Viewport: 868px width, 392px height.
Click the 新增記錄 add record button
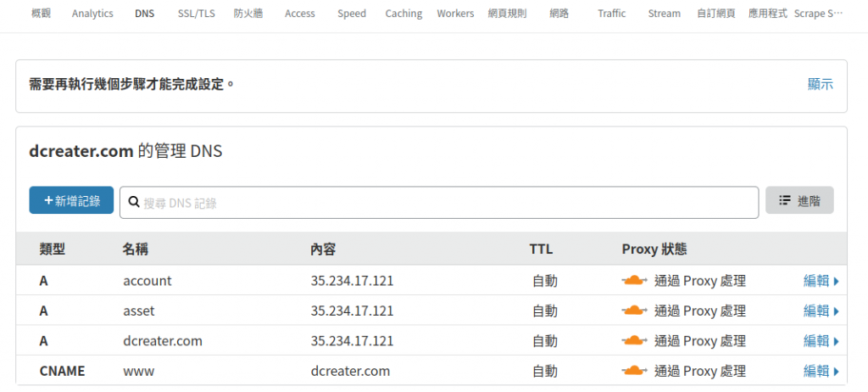pyautogui.click(x=71, y=200)
